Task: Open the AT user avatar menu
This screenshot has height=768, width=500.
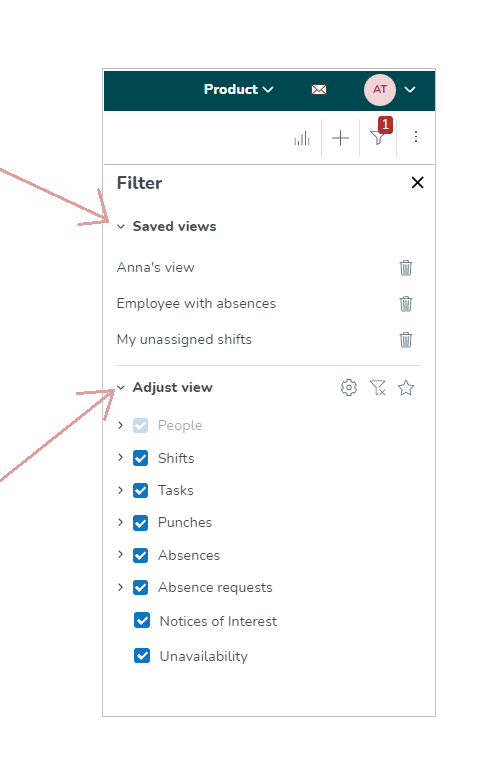Action: coord(380,90)
